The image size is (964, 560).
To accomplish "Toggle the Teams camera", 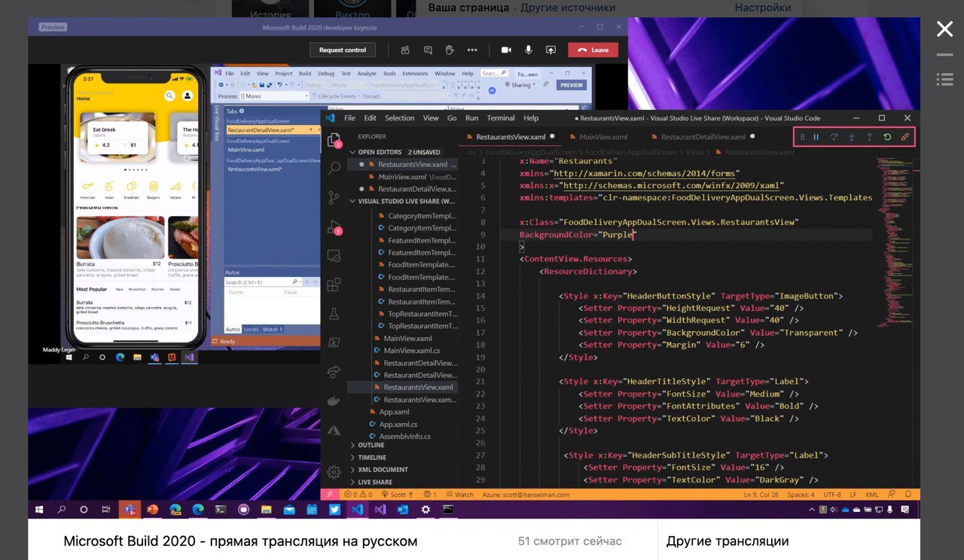I will [x=506, y=50].
